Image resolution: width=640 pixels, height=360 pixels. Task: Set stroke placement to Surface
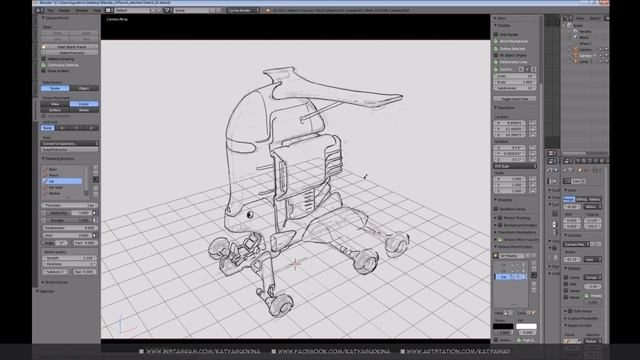tap(55, 110)
